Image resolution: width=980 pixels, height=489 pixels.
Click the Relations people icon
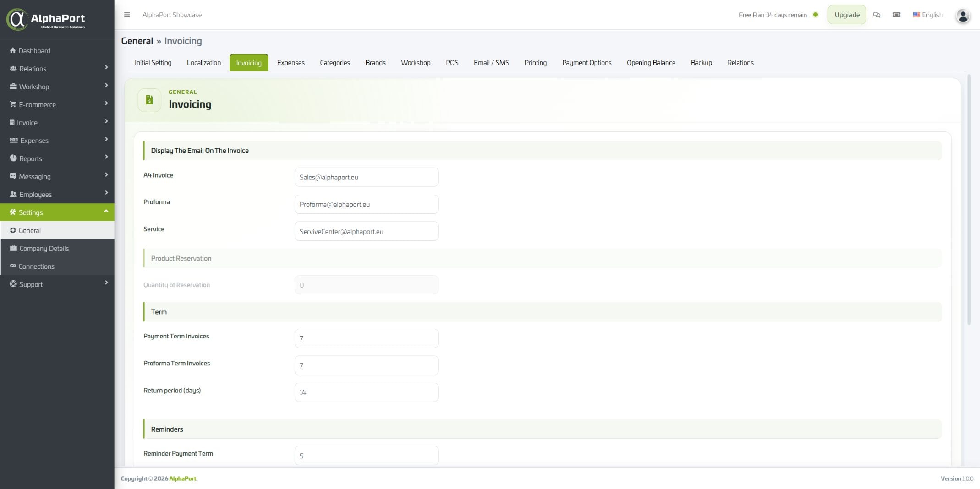pyautogui.click(x=13, y=68)
